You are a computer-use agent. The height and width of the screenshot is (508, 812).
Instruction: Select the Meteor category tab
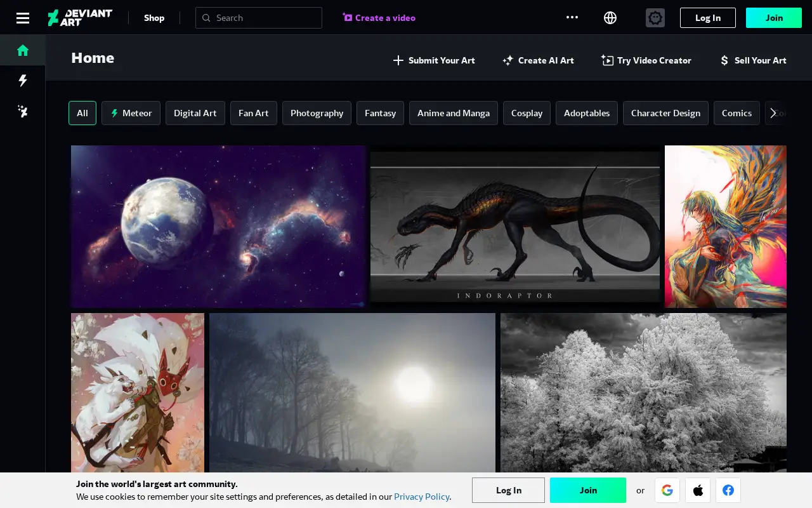pyautogui.click(x=131, y=113)
